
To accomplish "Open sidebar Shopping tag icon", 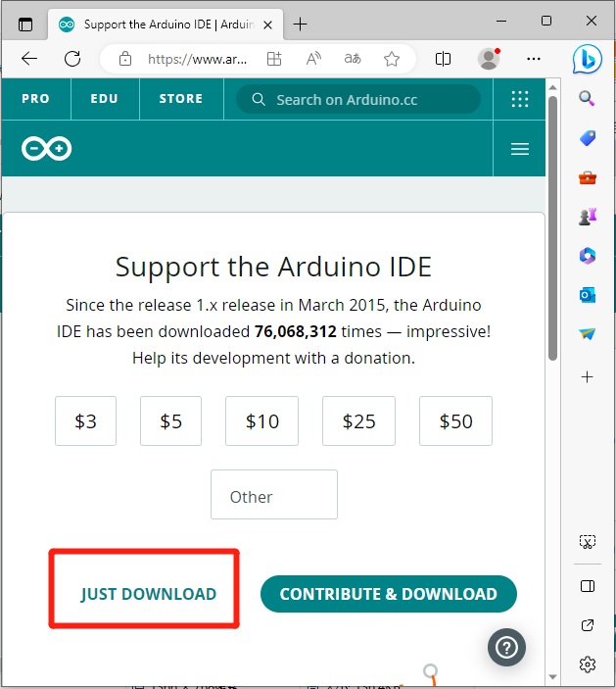I will click(x=588, y=138).
